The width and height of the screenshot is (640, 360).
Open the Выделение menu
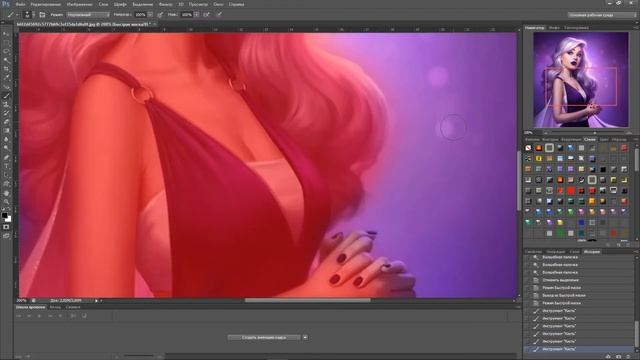tap(142, 4)
